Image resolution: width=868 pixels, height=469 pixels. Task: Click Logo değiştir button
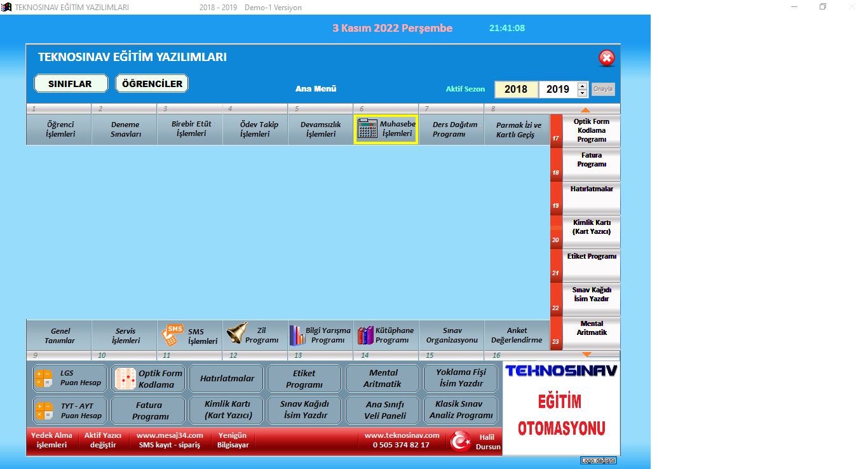[x=598, y=461]
